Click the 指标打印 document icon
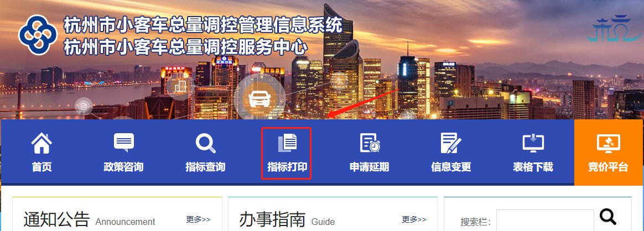 point(287,143)
